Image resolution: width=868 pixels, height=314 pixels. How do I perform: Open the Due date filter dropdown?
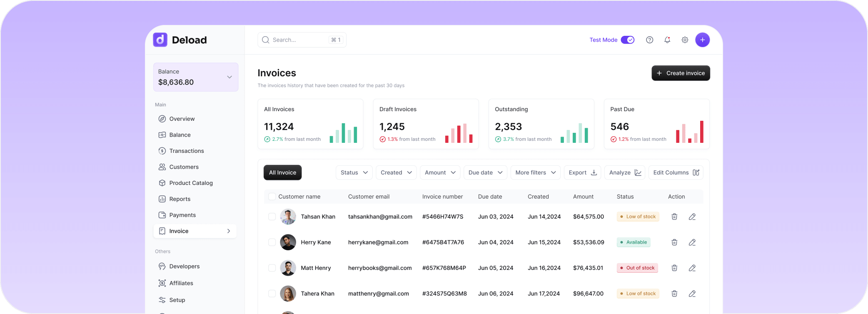pyautogui.click(x=485, y=172)
